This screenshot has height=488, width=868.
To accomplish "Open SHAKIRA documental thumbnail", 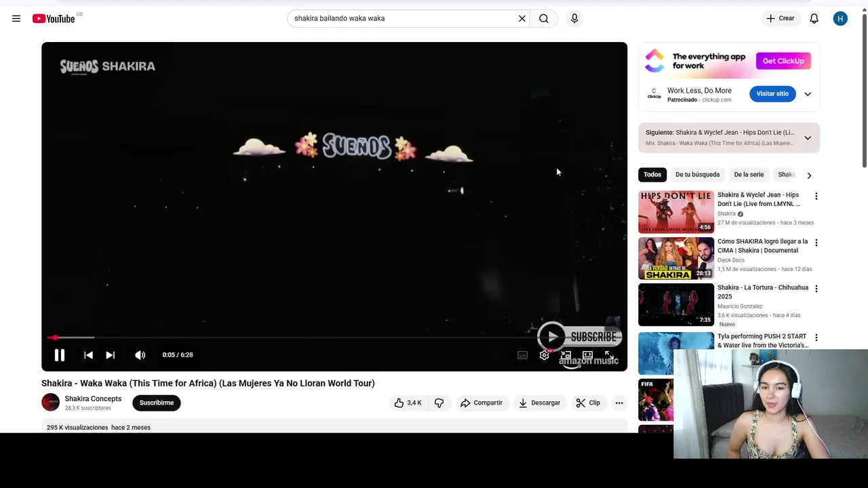I will click(x=676, y=258).
